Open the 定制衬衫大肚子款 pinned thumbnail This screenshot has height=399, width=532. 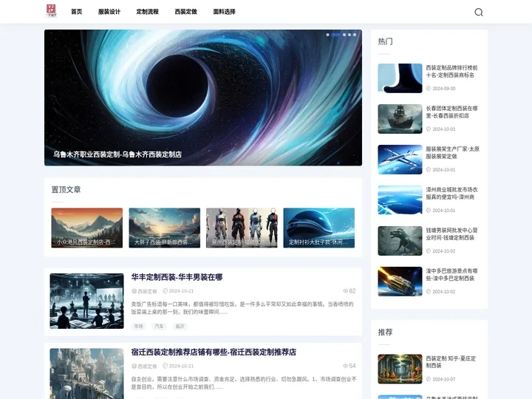pyautogui.click(x=318, y=228)
